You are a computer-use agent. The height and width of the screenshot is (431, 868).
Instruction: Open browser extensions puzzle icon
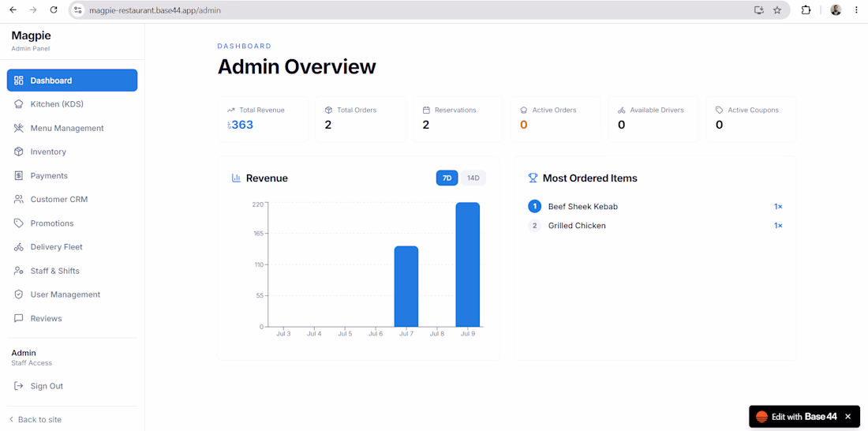[x=806, y=10]
